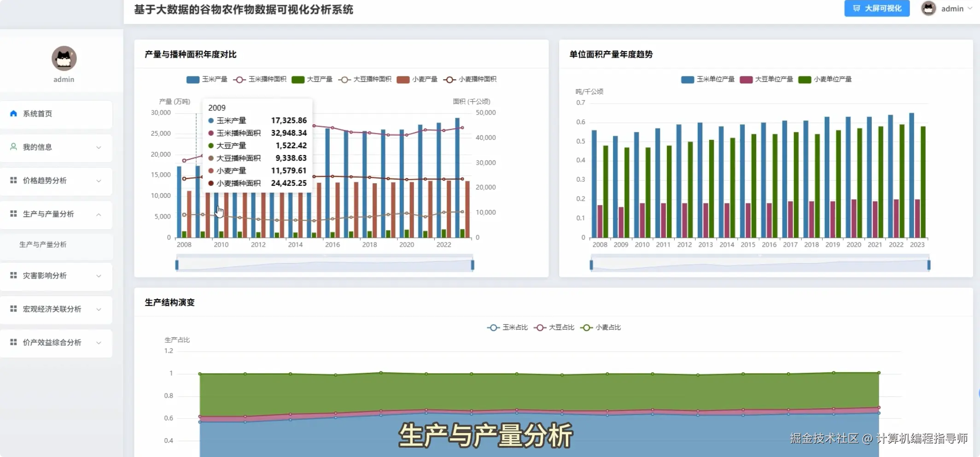Toggle the 小麦播种面积 legend series
Screen dimensions: 980x457
tap(470, 79)
